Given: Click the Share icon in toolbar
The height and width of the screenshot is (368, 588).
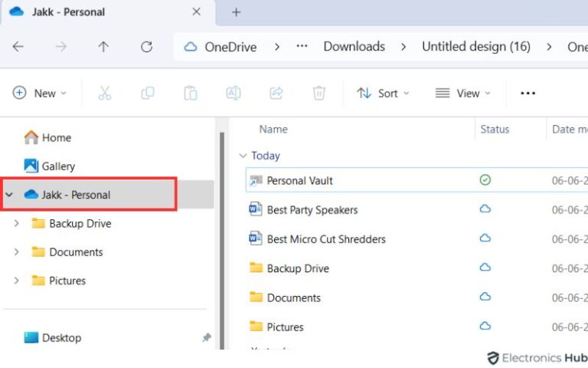Looking at the screenshot, I should tap(276, 93).
